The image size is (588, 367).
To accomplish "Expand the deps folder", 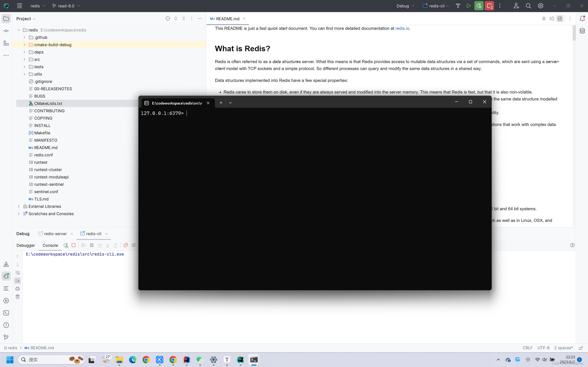I will [24, 52].
